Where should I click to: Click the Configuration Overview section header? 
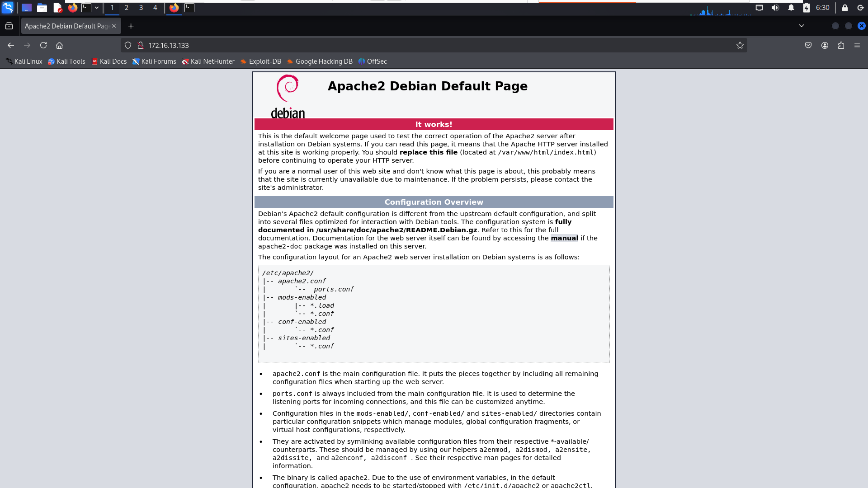434,202
